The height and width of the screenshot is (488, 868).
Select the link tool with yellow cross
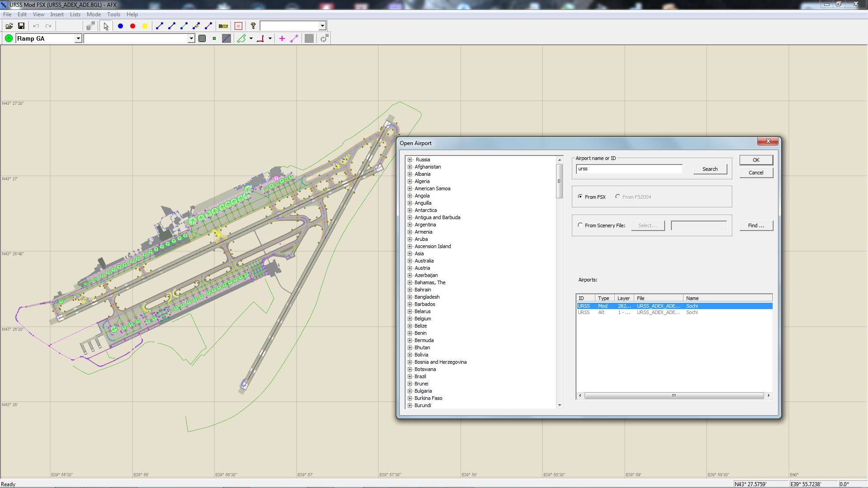click(196, 26)
